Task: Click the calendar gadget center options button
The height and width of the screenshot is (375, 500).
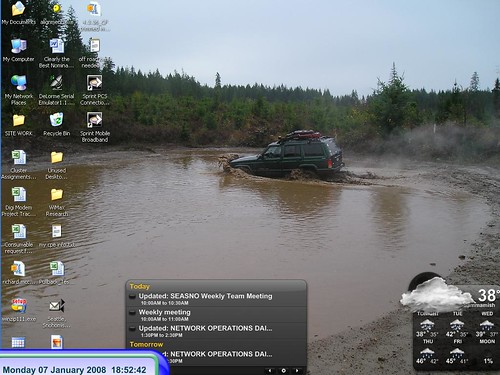Action: (x=283, y=370)
